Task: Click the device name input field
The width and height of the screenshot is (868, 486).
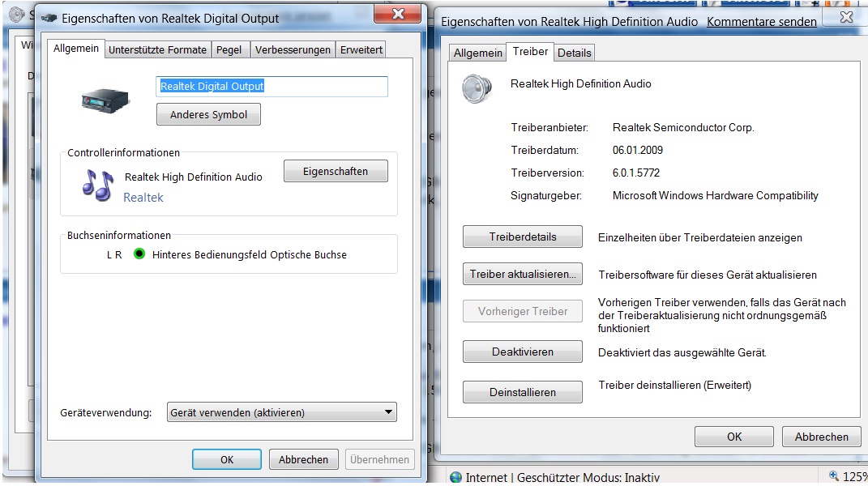Action: (272, 87)
